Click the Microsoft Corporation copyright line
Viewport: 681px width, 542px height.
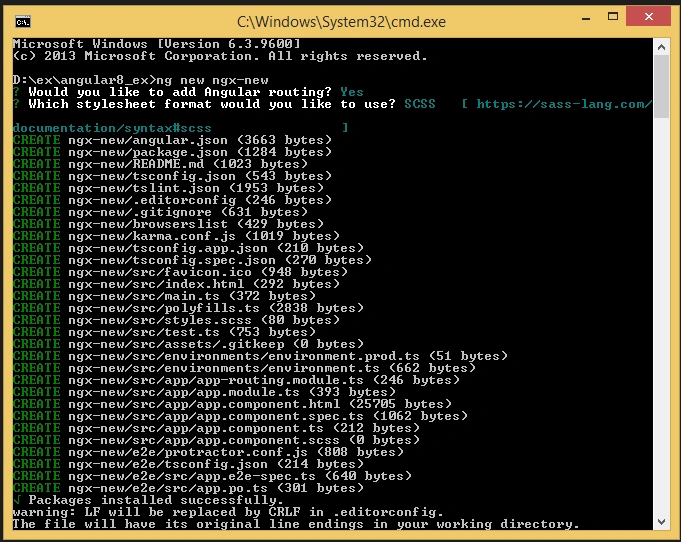coord(220,56)
